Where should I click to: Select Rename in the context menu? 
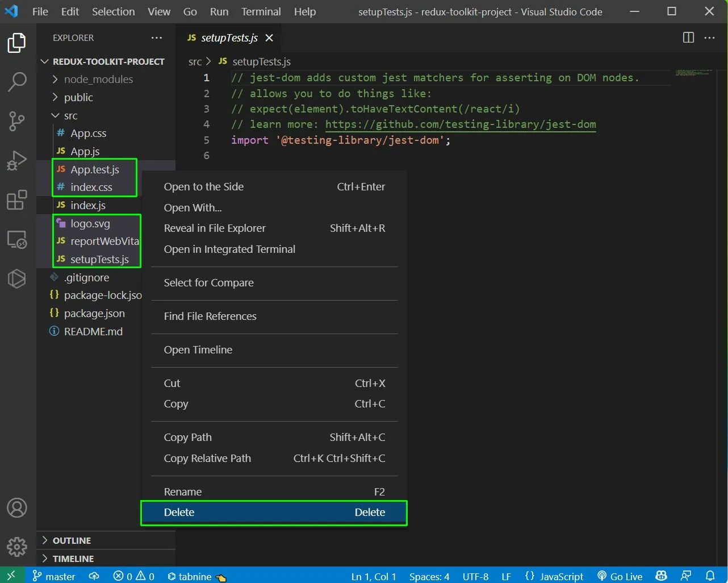point(274,492)
